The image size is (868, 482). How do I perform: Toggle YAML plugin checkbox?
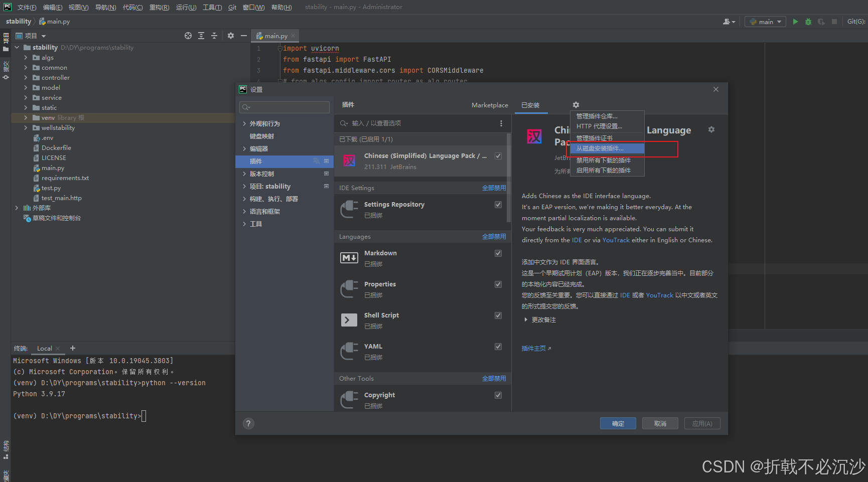(x=498, y=347)
